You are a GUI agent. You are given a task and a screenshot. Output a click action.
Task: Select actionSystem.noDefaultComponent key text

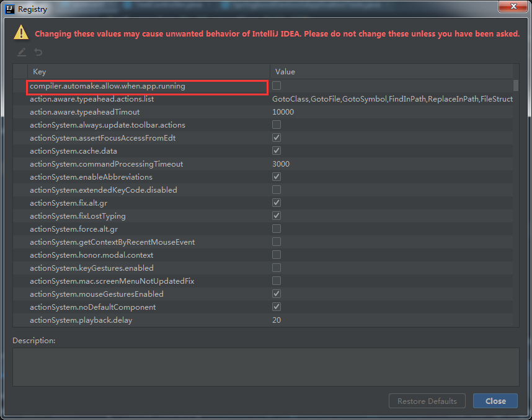[92, 307]
